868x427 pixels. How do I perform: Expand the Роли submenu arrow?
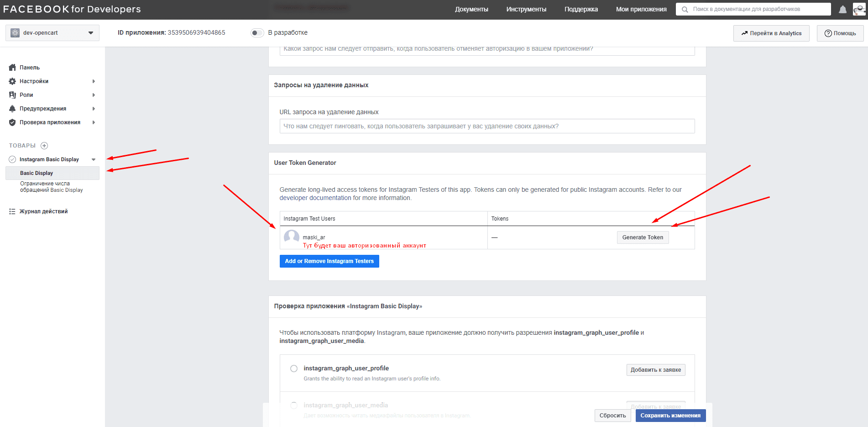coord(94,95)
